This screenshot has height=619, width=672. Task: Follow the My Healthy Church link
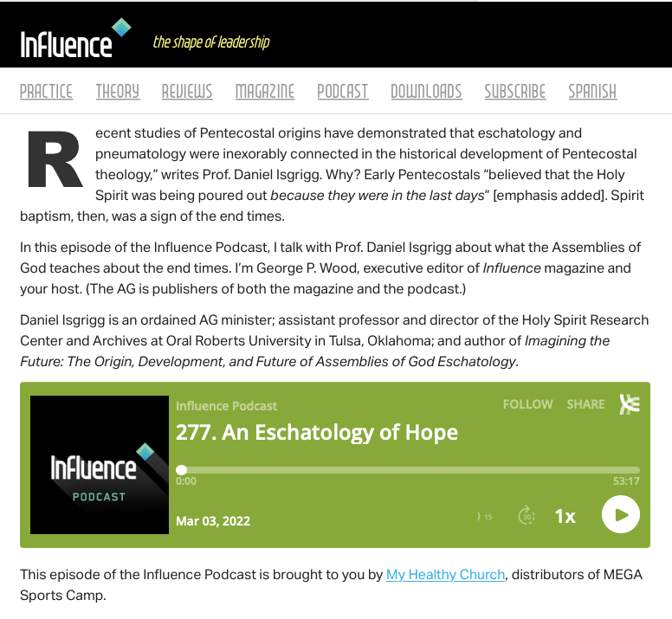445,575
